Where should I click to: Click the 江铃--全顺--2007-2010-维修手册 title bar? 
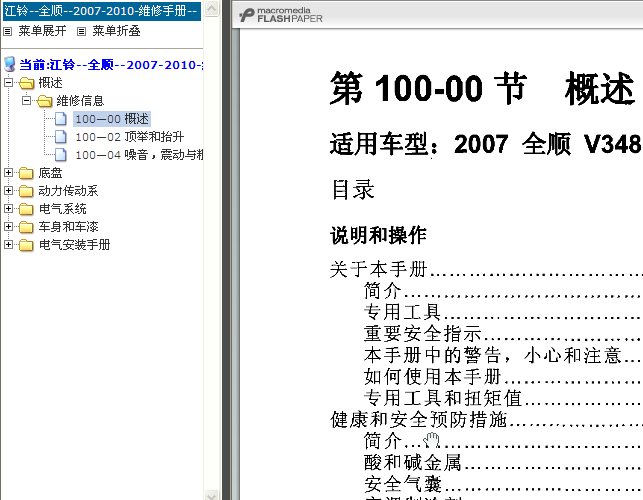101,11
